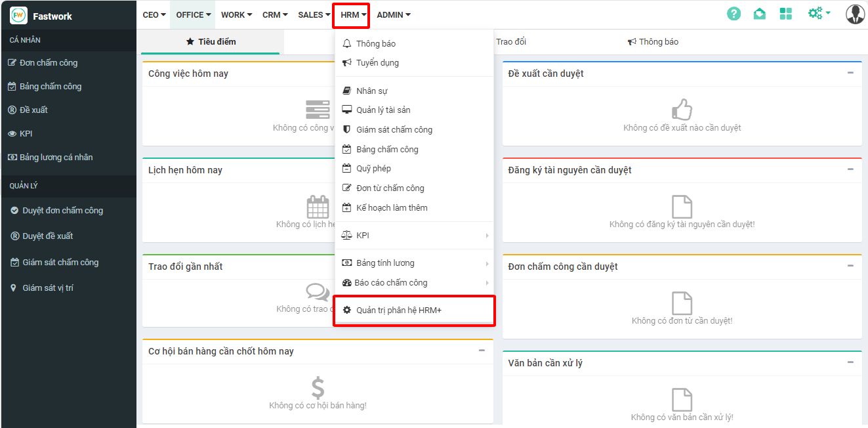868x428 pixels.
Task: Expand the Bảng tính lương submenu
Action: [414, 263]
